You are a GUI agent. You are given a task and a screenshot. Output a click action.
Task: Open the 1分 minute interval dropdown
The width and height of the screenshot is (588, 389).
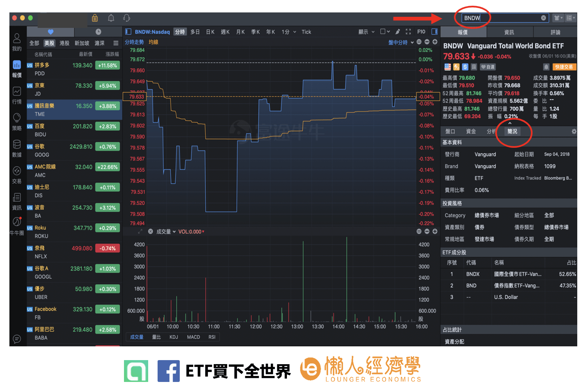289,32
